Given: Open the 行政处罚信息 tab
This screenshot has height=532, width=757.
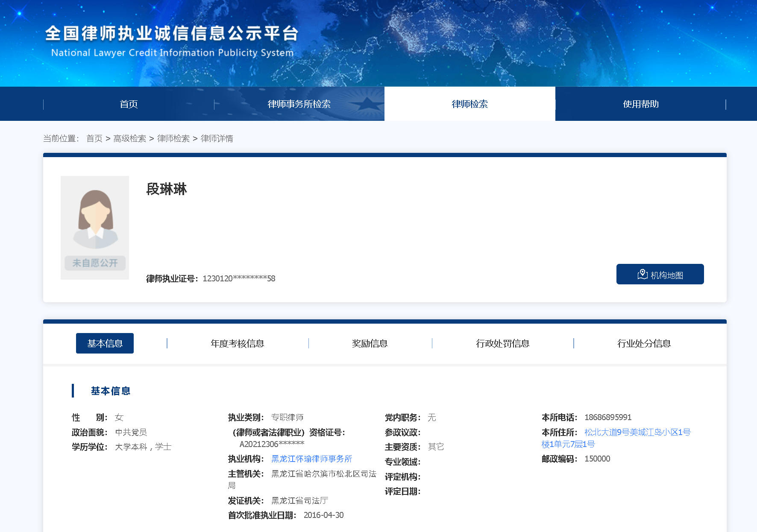Looking at the screenshot, I should (x=503, y=343).
